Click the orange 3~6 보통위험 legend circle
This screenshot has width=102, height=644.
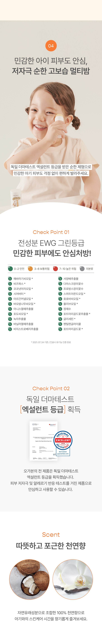[x=30, y=269]
